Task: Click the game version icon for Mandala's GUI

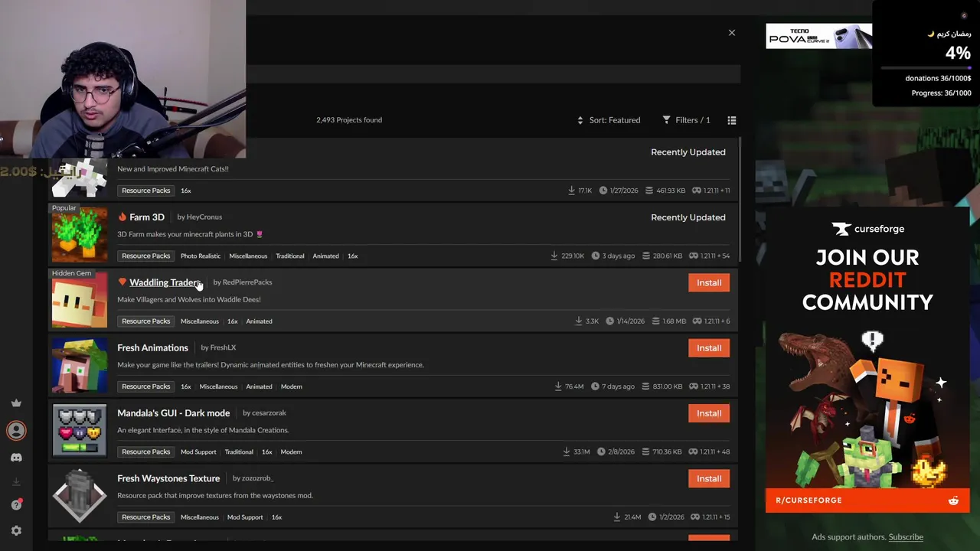Action: (694, 452)
